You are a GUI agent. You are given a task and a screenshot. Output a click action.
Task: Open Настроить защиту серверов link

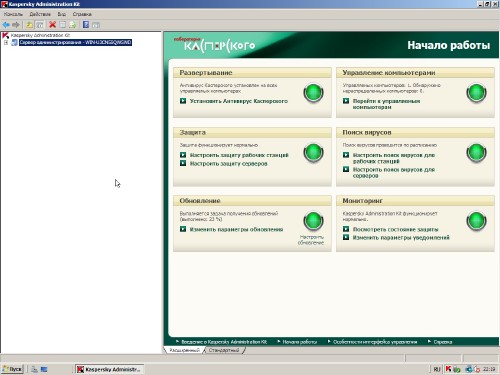tap(229, 163)
